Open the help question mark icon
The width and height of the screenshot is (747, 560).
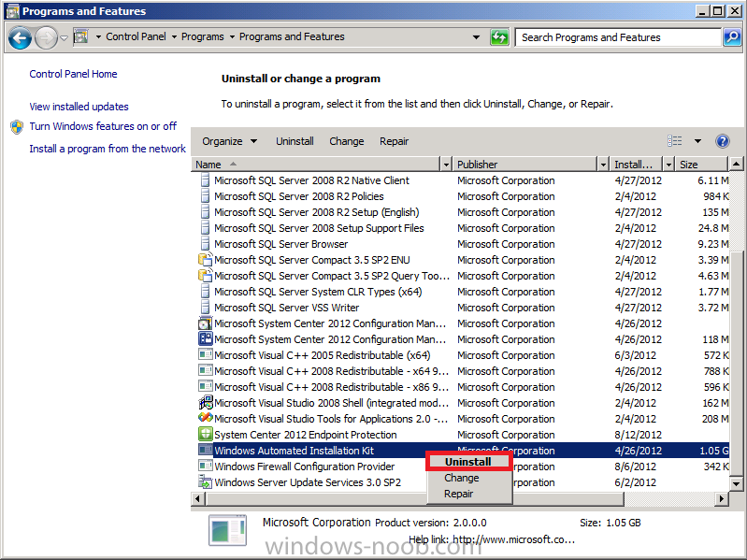pyautogui.click(x=723, y=141)
